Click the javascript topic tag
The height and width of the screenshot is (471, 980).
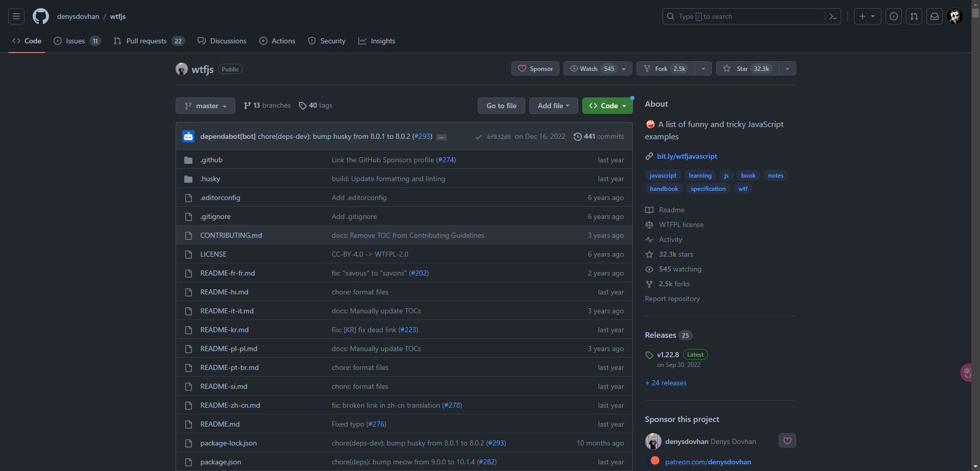663,175
